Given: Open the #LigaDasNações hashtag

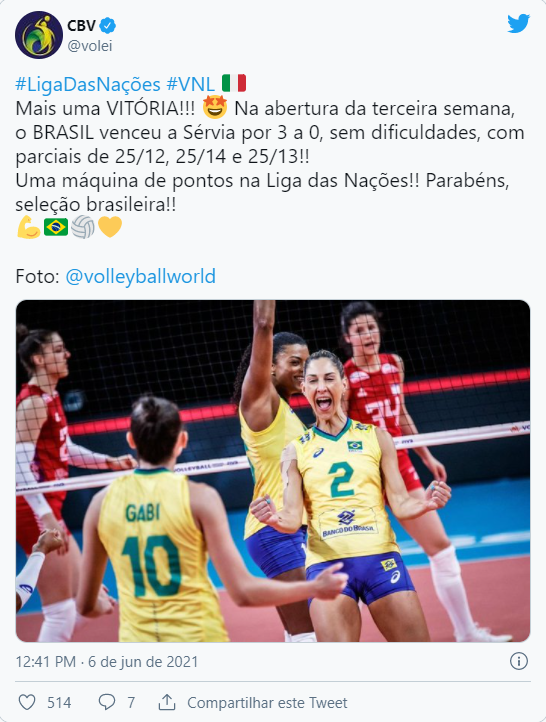Looking at the screenshot, I should click(x=88, y=84).
